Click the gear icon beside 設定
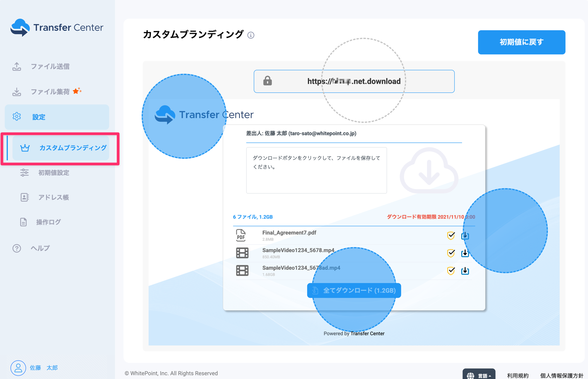This screenshot has width=588, height=379. [17, 116]
